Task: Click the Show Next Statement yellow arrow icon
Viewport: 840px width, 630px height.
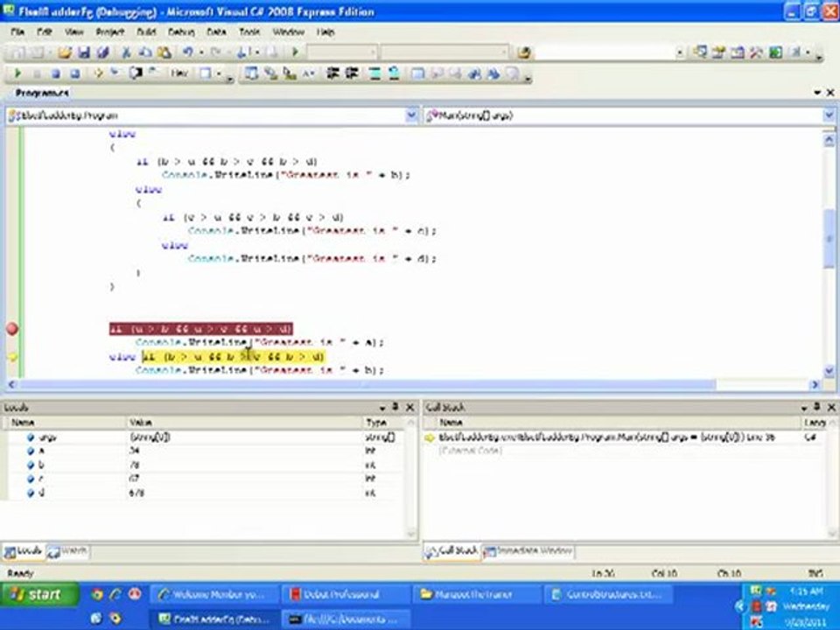Action: 98,73
